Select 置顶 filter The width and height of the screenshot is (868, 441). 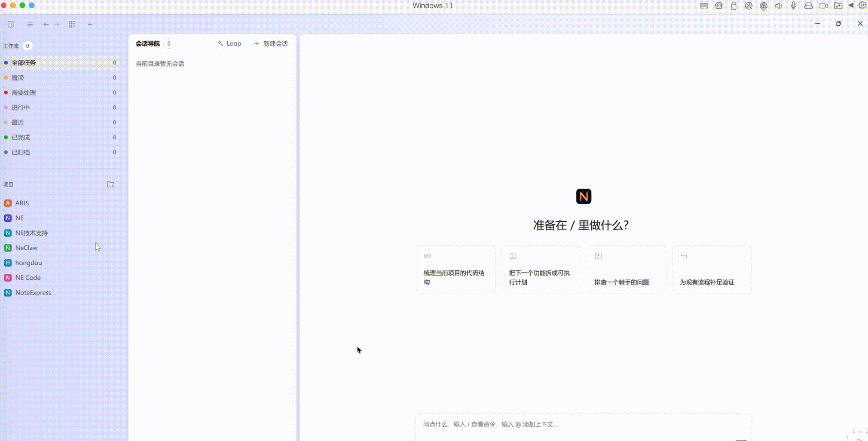click(61, 77)
